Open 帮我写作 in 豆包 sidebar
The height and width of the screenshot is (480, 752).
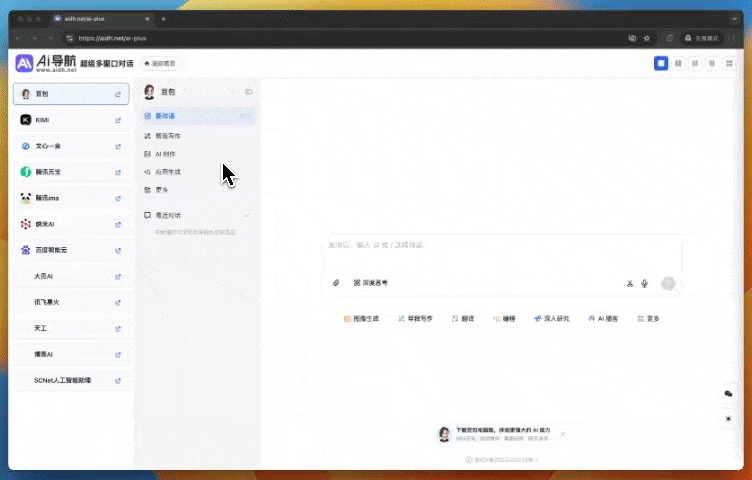click(198, 136)
